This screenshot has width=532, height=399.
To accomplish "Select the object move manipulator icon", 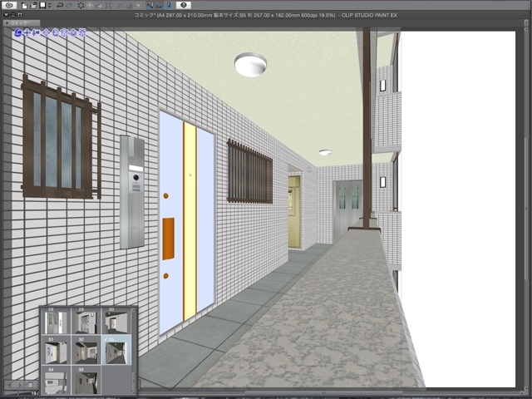I will pos(47,32).
